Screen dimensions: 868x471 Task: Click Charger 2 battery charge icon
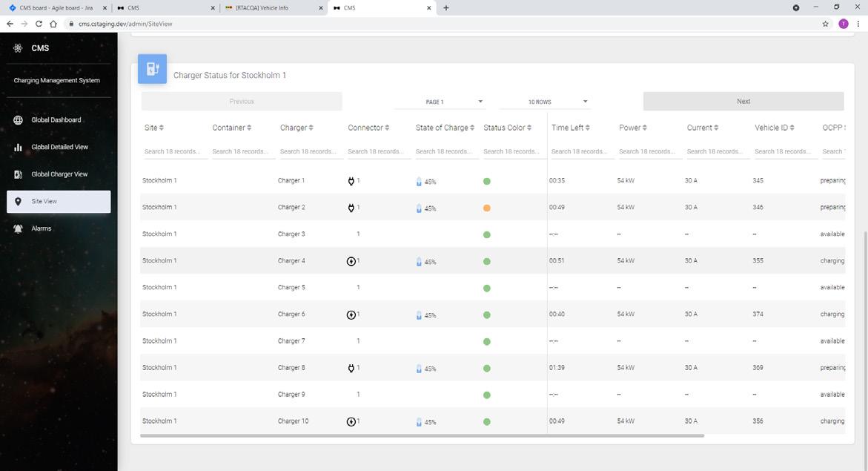tap(419, 208)
